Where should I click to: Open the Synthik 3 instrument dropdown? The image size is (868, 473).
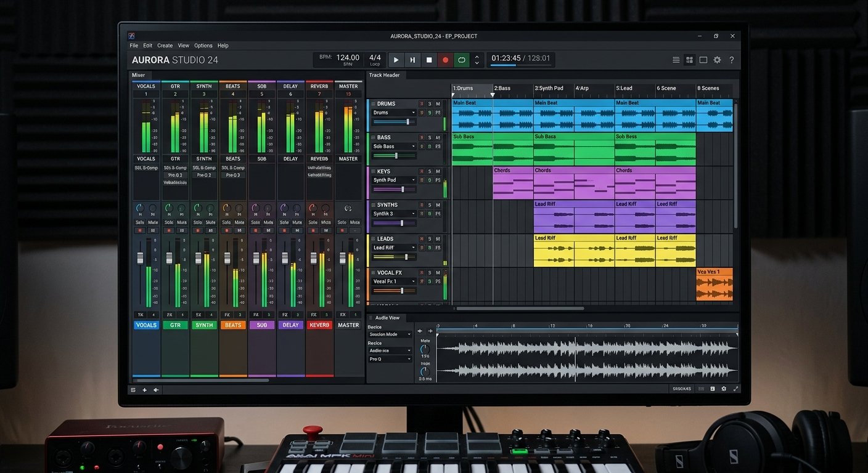click(394, 214)
